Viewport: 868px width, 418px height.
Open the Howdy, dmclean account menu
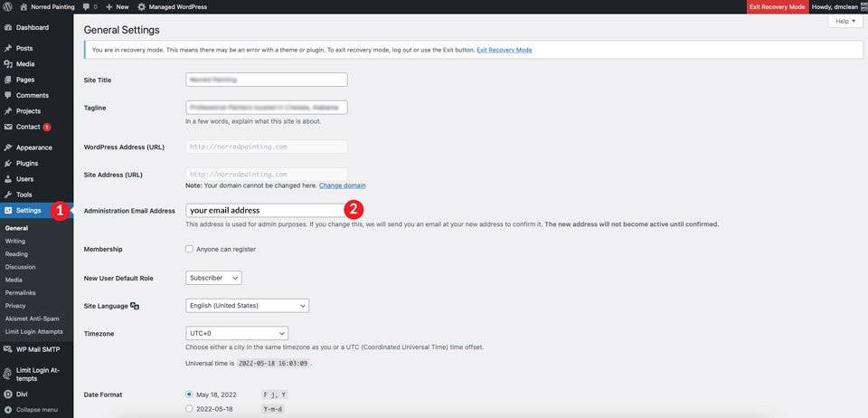pos(835,7)
